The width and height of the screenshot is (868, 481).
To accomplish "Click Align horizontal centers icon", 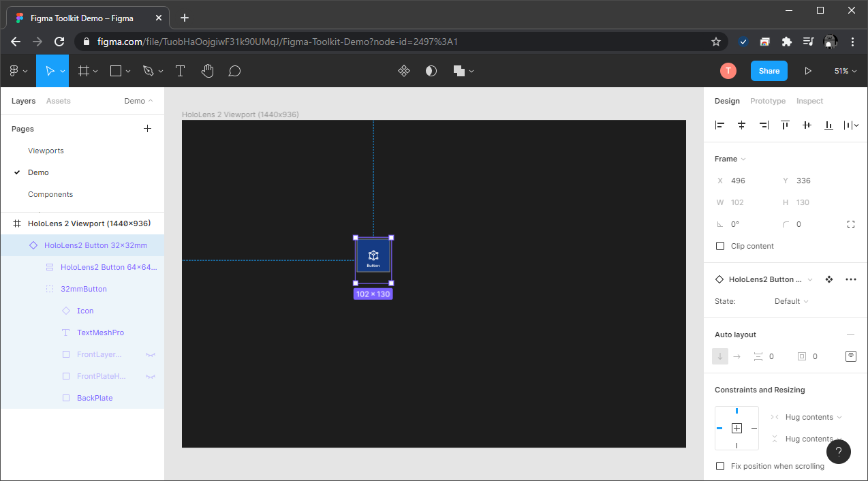I will [741, 125].
